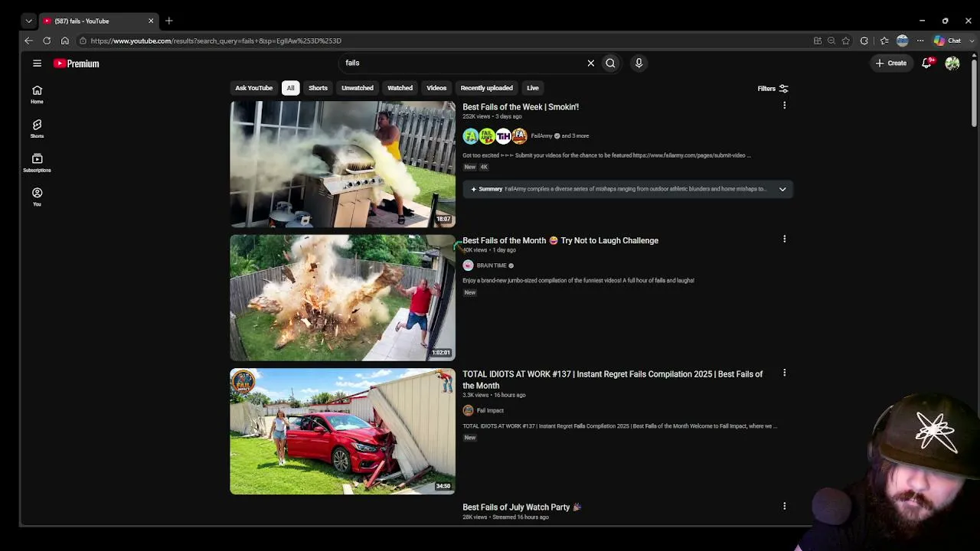Viewport: 980px width, 551px height.
Task: Visit the Fail Impact channel name
Action: tap(490, 410)
